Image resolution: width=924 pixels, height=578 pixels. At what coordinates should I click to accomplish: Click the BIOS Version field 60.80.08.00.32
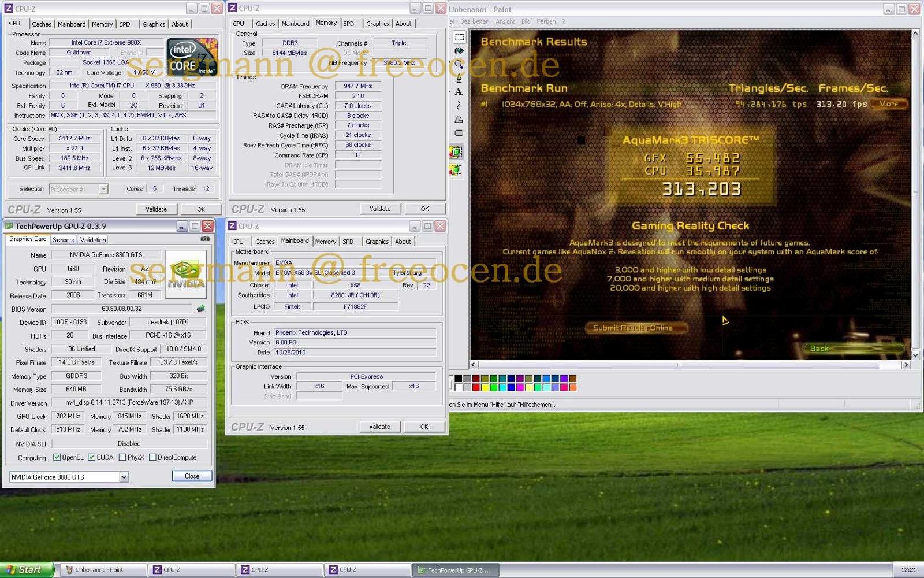click(122, 309)
